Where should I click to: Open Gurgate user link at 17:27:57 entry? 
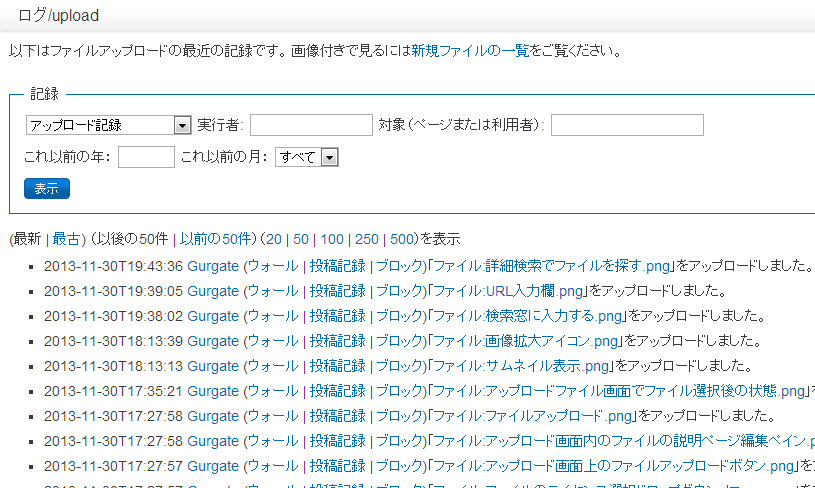tap(213, 466)
